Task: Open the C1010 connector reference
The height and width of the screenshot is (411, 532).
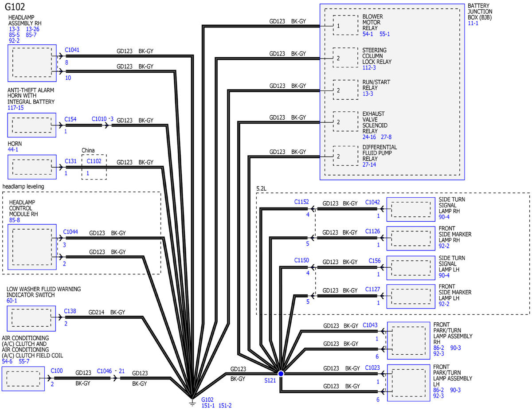Action: point(99,119)
